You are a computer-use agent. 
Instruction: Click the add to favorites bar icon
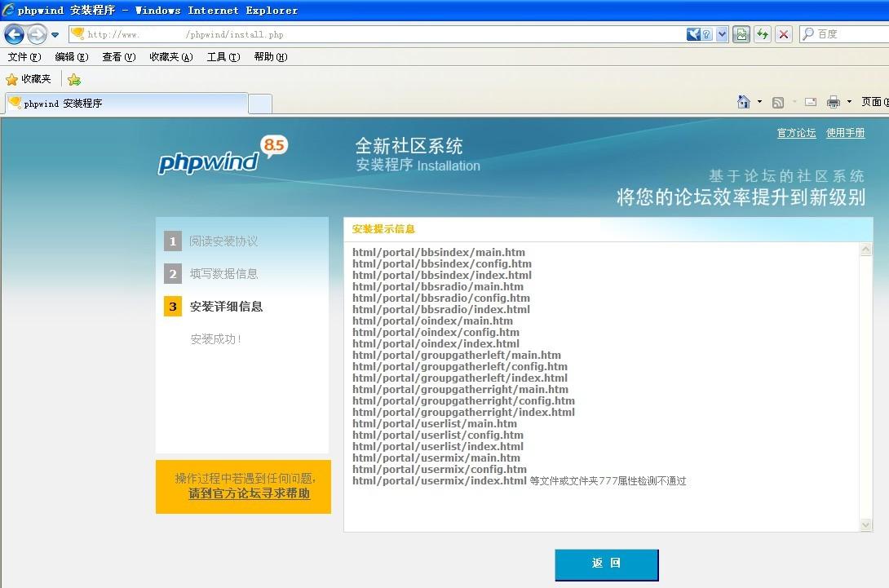coord(74,79)
